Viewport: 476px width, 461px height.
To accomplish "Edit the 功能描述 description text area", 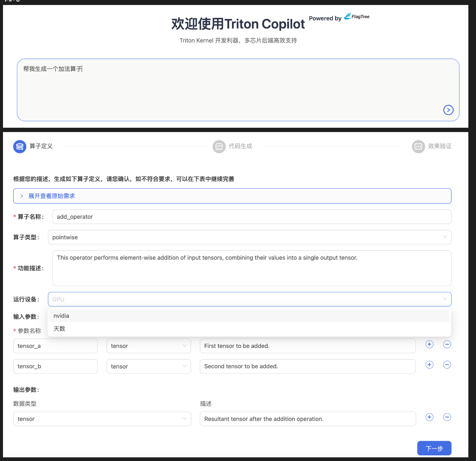I will click(252, 268).
